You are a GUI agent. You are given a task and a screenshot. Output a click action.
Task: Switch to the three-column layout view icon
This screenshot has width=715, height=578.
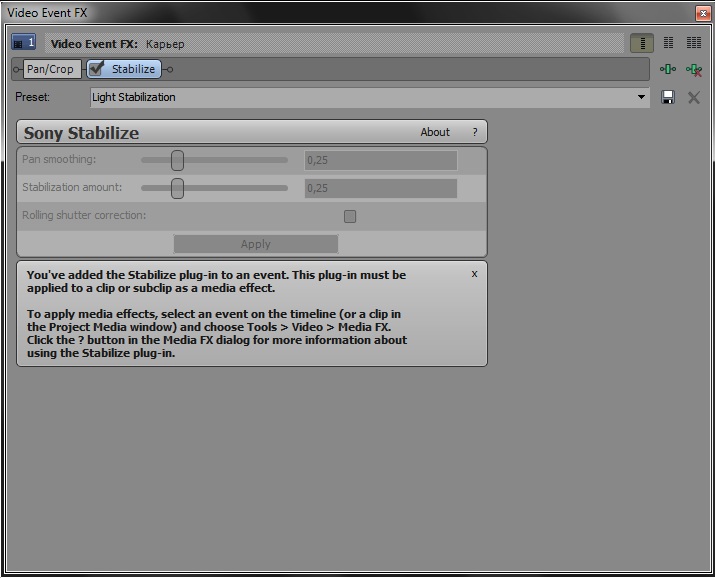[x=693, y=43]
